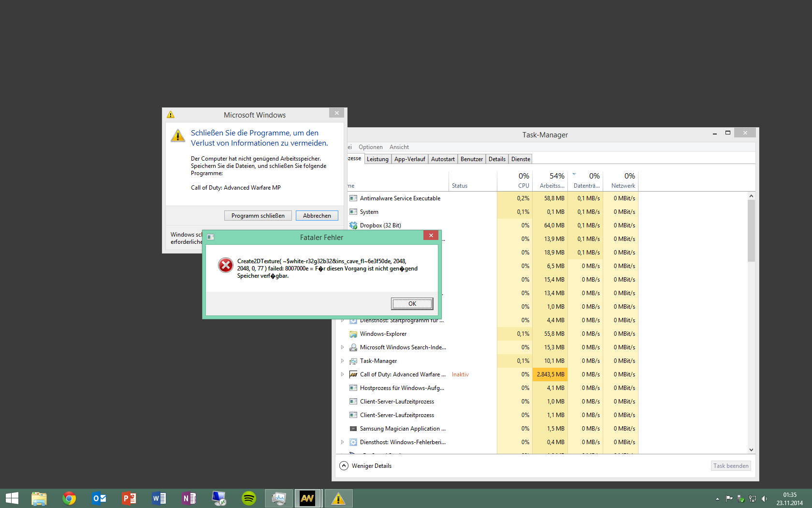
Task: Sort processes by the Status column
Action: click(473, 180)
